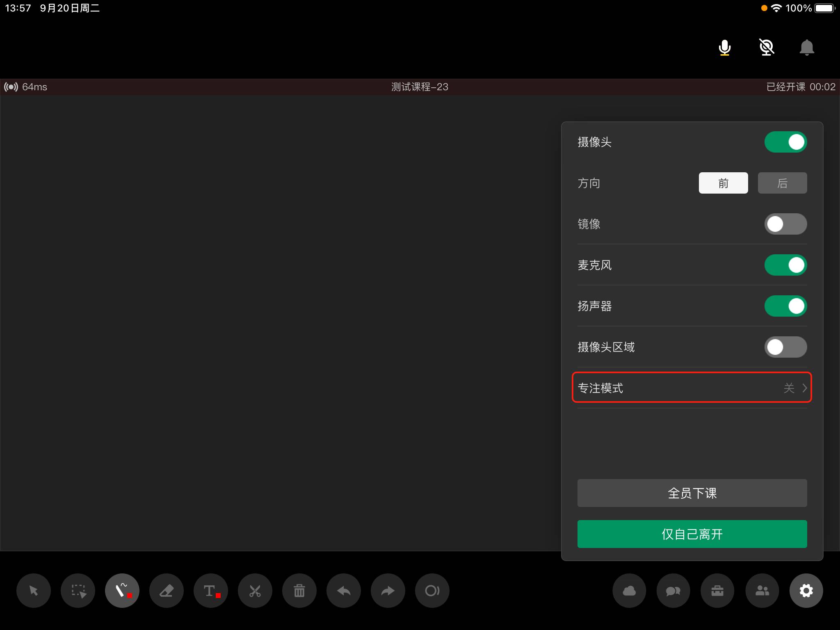The width and height of the screenshot is (840, 630).
Task: Turn off the 麦克风 switch
Action: [x=785, y=265]
